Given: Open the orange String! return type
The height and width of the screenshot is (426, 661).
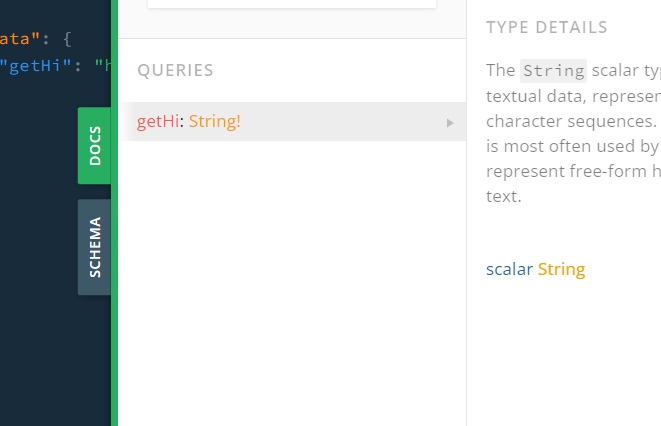Looking at the screenshot, I should (x=215, y=121).
